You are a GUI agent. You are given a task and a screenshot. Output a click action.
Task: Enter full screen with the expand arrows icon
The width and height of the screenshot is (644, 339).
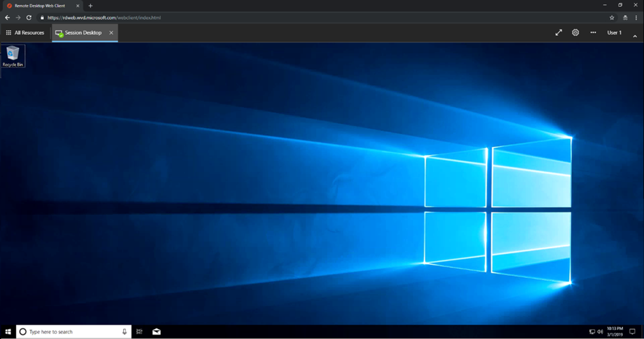point(559,33)
